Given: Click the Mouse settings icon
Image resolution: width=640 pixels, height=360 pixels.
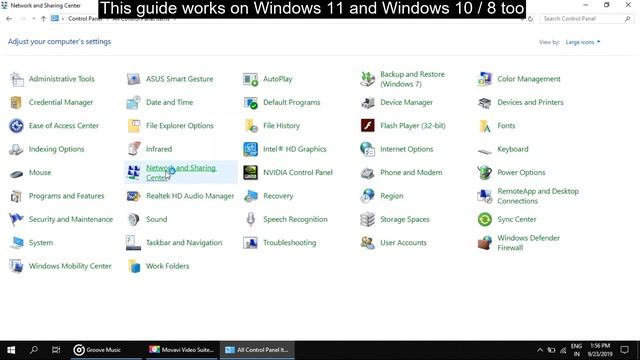Looking at the screenshot, I should point(17,173).
